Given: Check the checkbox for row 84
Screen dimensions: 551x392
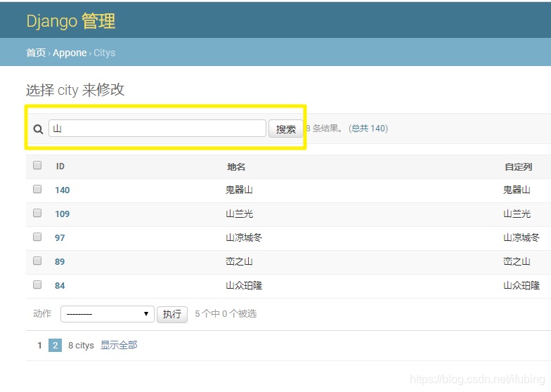Looking at the screenshot, I should (x=37, y=285).
